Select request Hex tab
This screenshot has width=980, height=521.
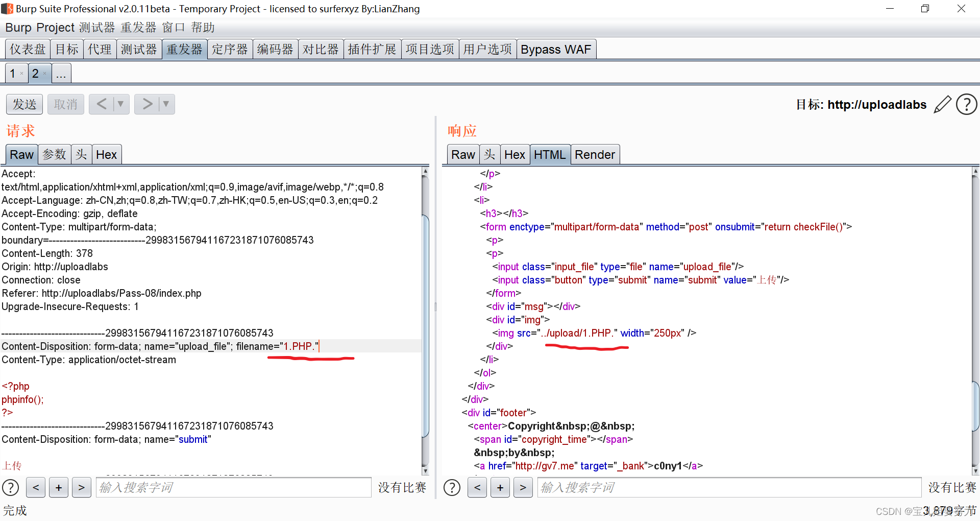(x=107, y=154)
